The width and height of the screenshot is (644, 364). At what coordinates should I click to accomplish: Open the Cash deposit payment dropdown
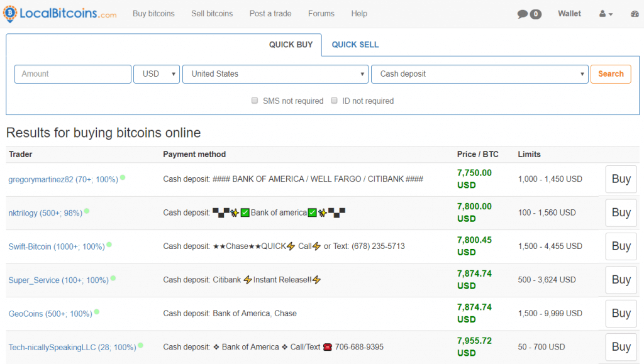click(480, 74)
